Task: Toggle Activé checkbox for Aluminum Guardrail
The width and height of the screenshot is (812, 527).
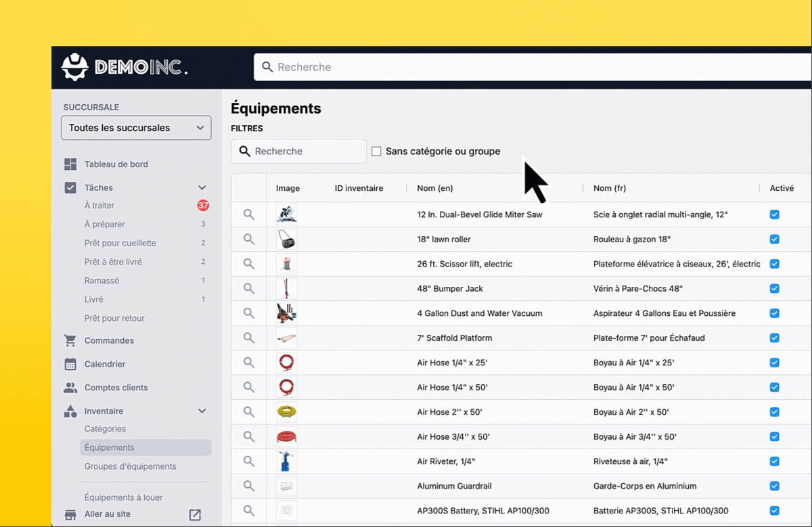Action: [x=775, y=486]
